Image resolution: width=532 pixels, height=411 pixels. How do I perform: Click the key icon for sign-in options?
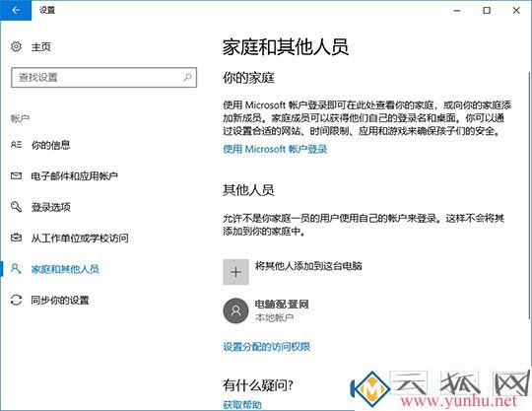[16, 207]
